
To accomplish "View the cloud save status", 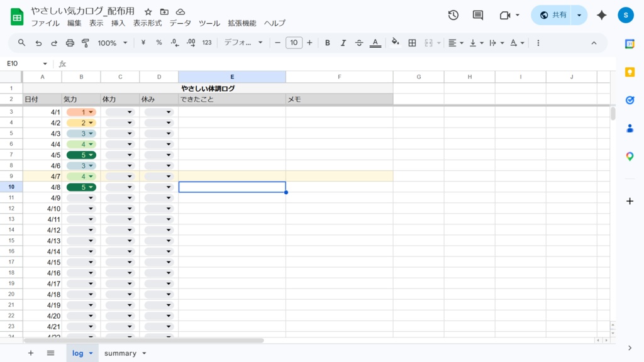I will tap(180, 12).
